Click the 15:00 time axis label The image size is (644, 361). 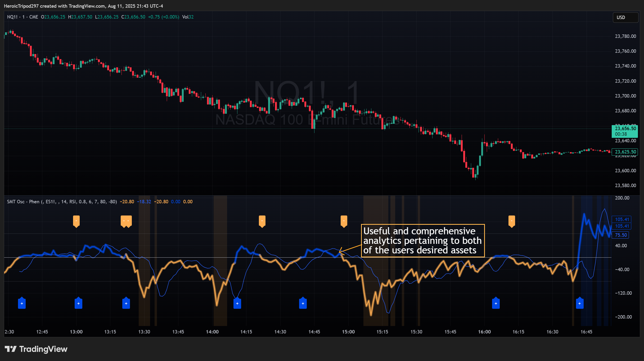pyautogui.click(x=348, y=332)
